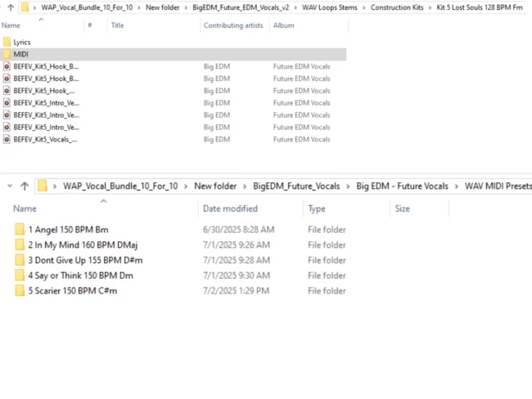Sort by the Album column header
Viewport: 532px width, 399px height.
[x=284, y=25]
